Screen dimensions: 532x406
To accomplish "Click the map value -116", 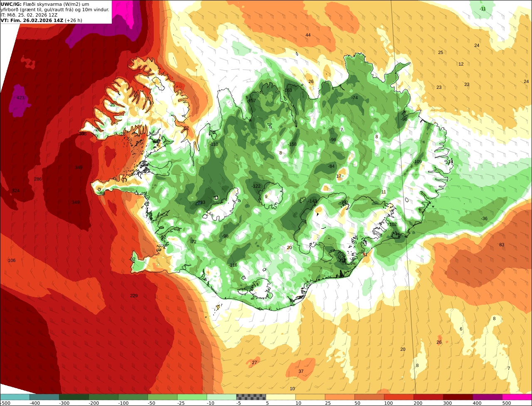I will coord(233,265).
